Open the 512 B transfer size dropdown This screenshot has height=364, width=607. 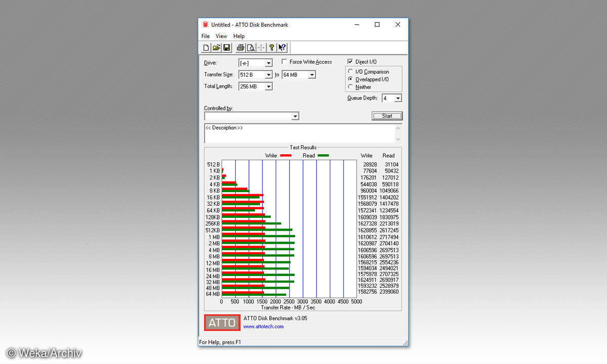[x=269, y=75]
